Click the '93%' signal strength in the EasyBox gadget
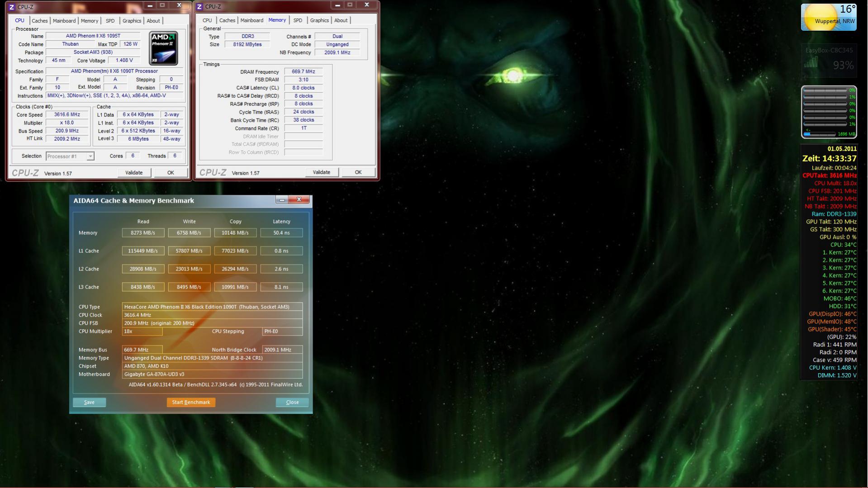Image resolution: width=868 pixels, height=488 pixels. tap(843, 66)
